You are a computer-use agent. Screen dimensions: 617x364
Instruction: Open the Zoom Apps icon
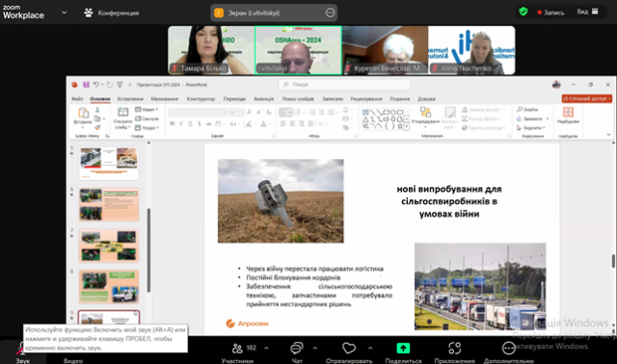point(454,349)
